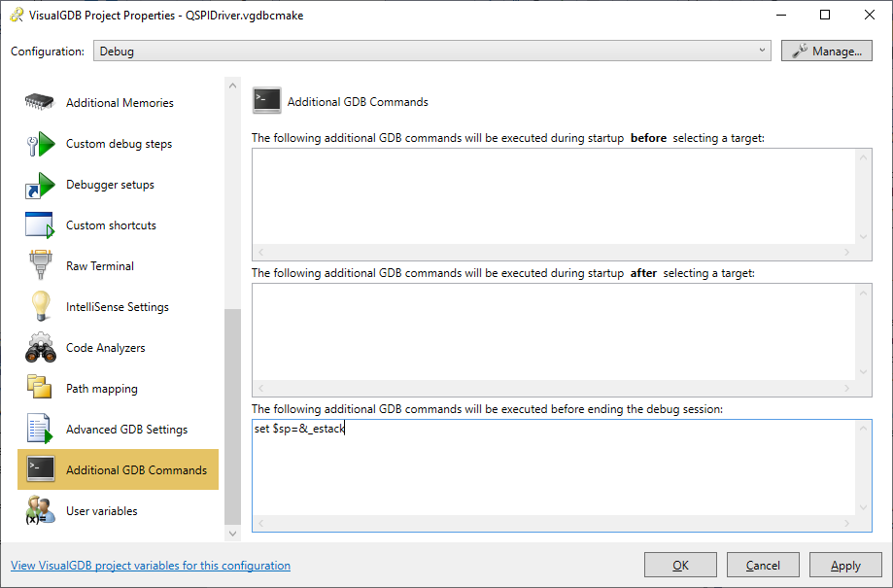The image size is (893, 588).
Task: Go to Advanced GDB Settings
Action: [118, 429]
